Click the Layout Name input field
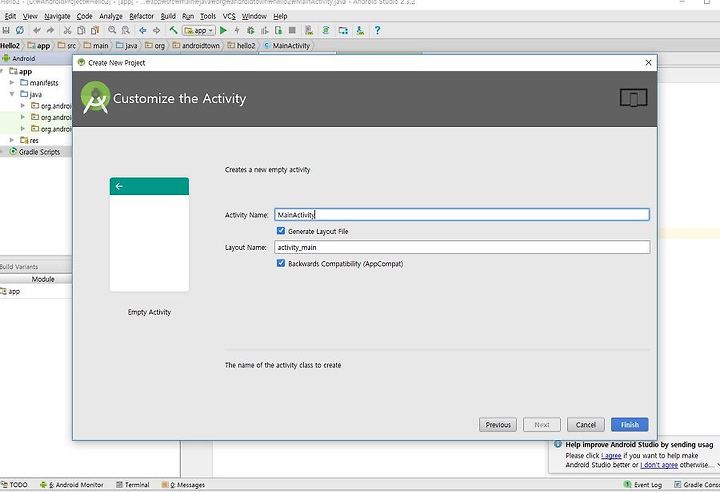The width and height of the screenshot is (720, 492). click(x=462, y=247)
